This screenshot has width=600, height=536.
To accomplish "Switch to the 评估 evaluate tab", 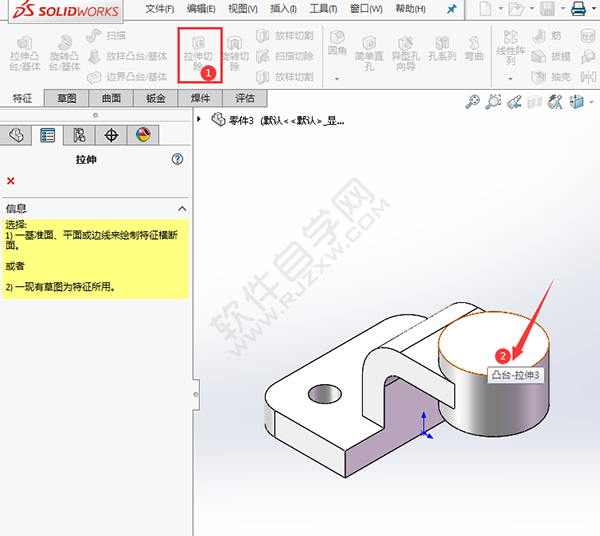I will (x=245, y=98).
